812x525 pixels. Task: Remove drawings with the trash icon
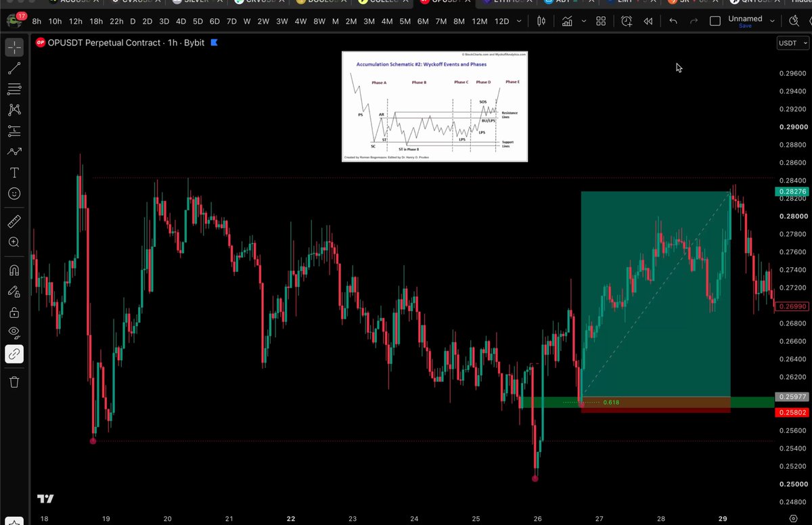[14, 382]
